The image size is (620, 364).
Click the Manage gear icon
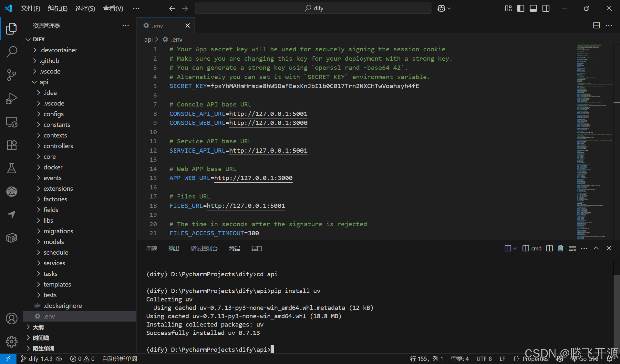[x=12, y=341]
